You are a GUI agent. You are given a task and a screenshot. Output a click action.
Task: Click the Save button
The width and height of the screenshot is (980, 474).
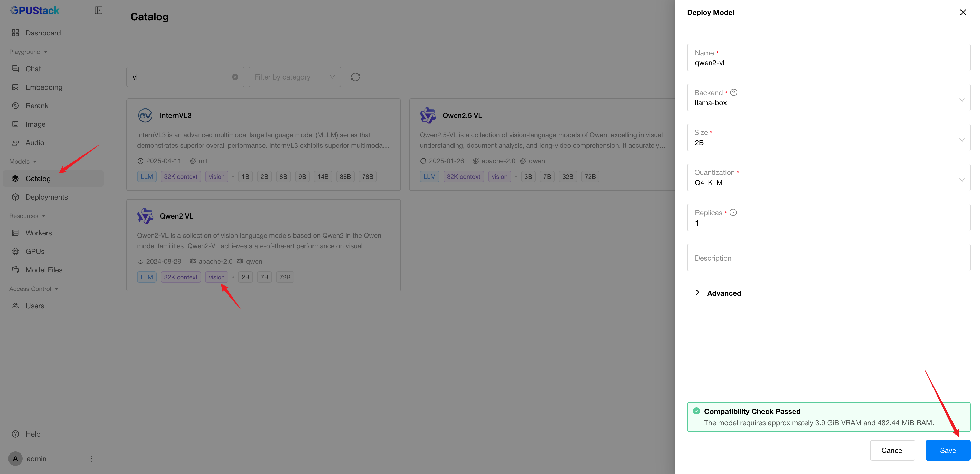pos(947,450)
